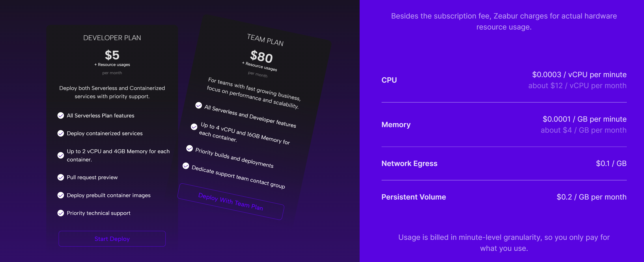The height and width of the screenshot is (262, 644).
Task: Click checkmark beside Deploy containerized services
Action: click(x=61, y=133)
